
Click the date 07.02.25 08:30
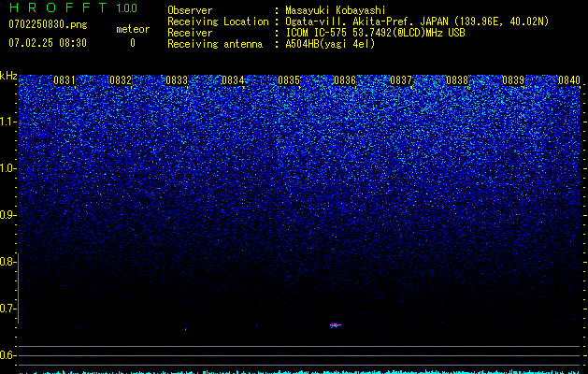coord(48,43)
